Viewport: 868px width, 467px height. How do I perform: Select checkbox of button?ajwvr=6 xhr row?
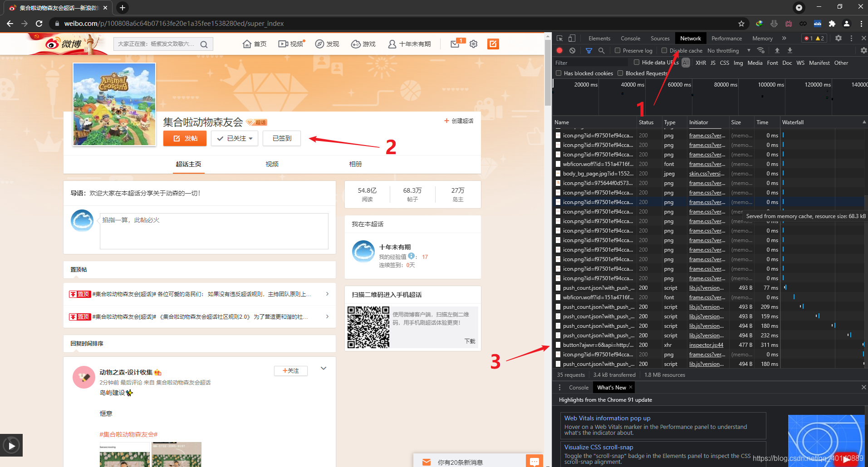[x=558, y=345]
